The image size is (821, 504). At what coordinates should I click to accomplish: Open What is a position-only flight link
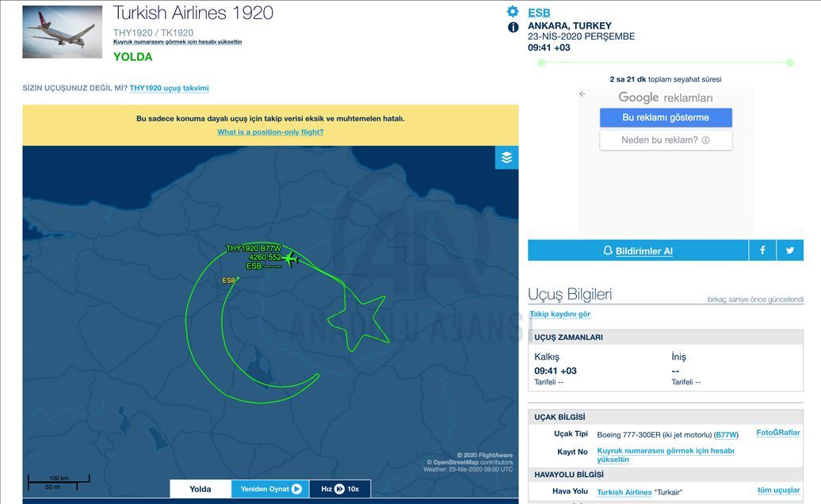(x=270, y=132)
